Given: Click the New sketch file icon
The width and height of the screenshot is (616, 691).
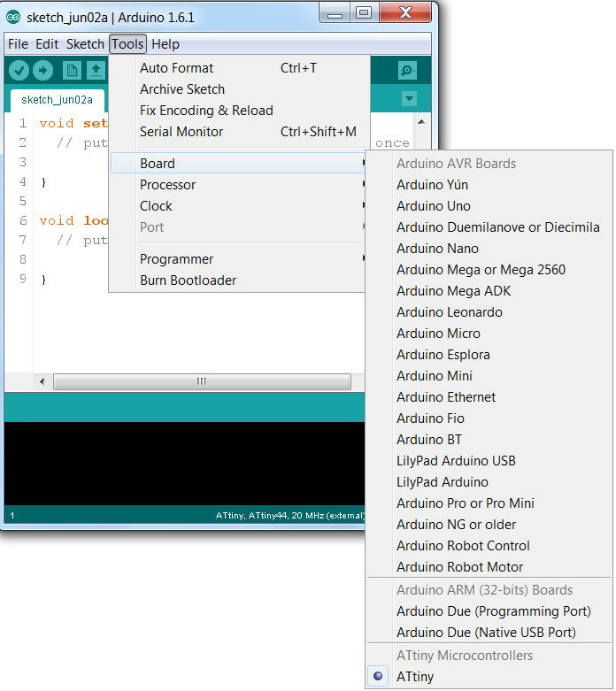Looking at the screenshot, I should point(72,71).
